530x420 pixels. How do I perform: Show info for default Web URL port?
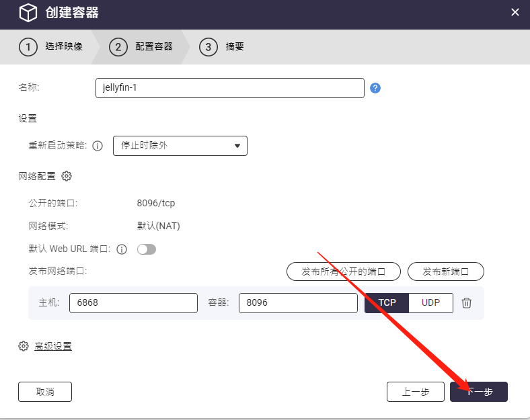click(x=122, y=249)
